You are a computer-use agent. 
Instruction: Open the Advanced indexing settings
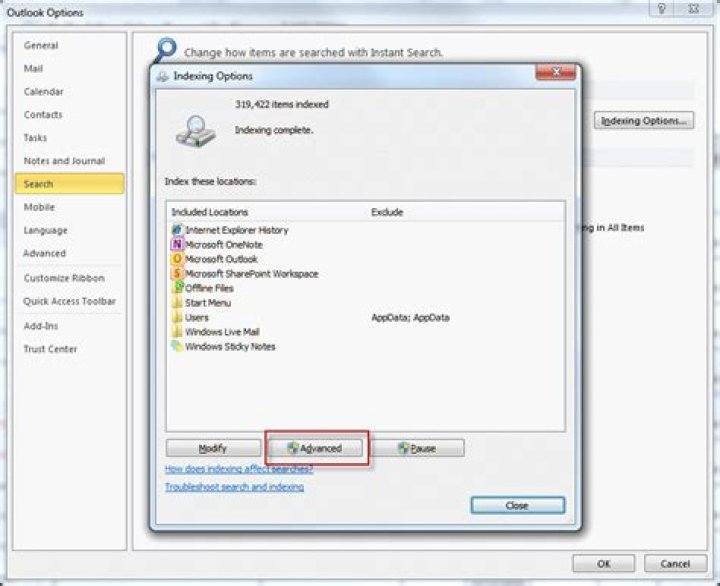[x=316, y=448]
